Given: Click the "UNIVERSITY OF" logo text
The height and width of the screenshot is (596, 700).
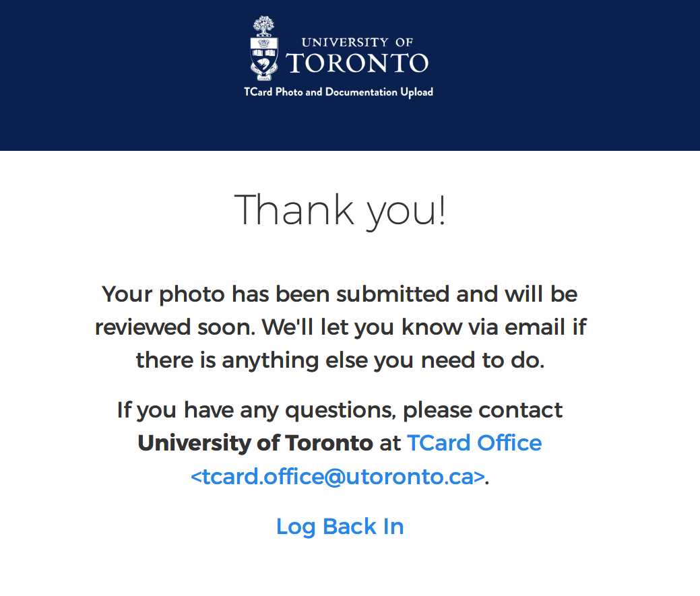Looking at the screenshot, I should coord(357,42).
